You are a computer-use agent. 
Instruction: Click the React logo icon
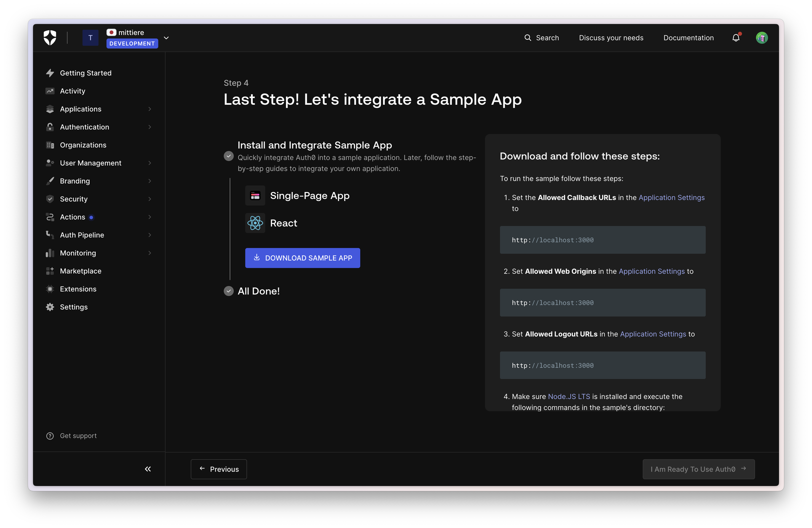click(x=255, y=223)
